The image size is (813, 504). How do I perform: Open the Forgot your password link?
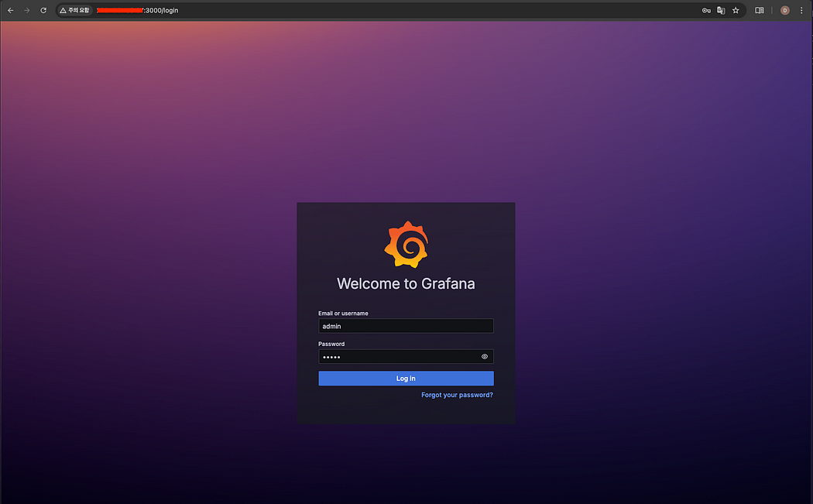pyautogui.click(x=457, y=395)
